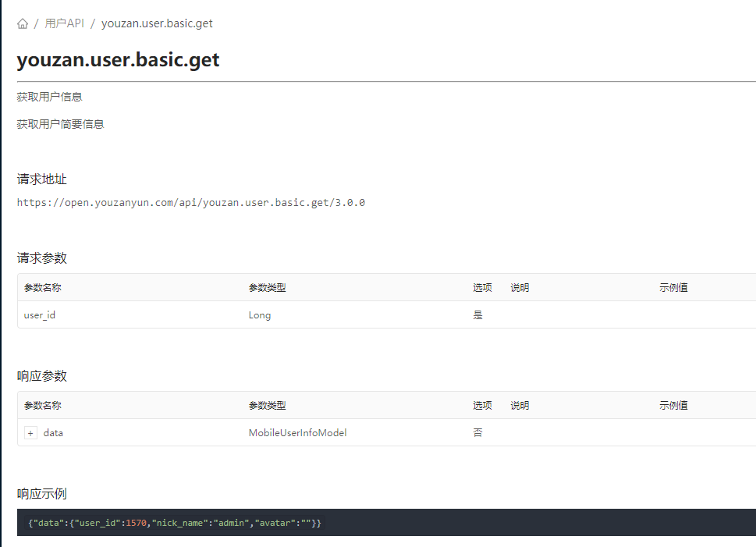756x547 pixels.
Task: Open the 用户API breadcrumb link
Action: tap(64, 23)
